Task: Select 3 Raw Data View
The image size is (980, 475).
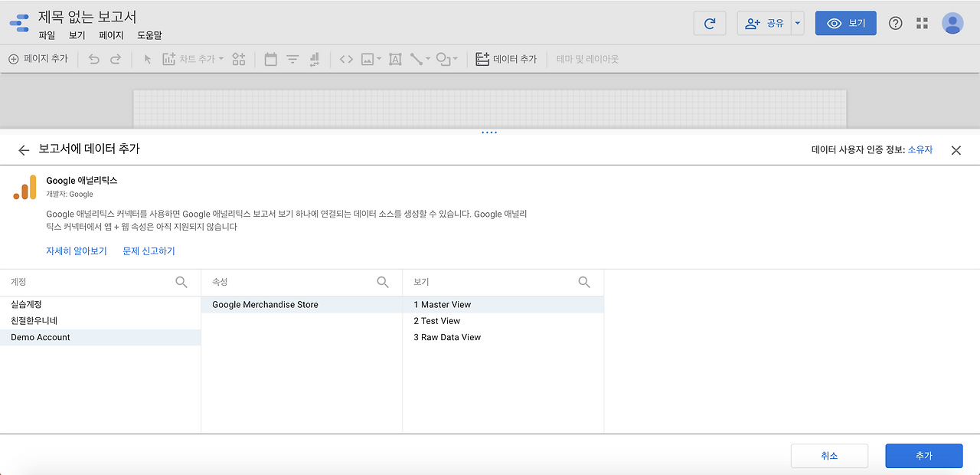Action: pyautogui.click(x=503, y=337)
